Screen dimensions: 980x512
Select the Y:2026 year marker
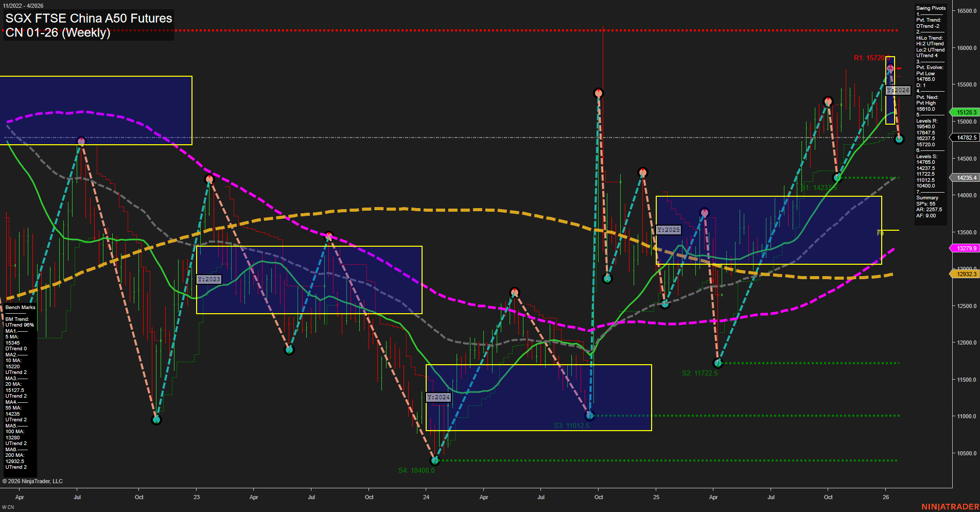pos(898,90)
